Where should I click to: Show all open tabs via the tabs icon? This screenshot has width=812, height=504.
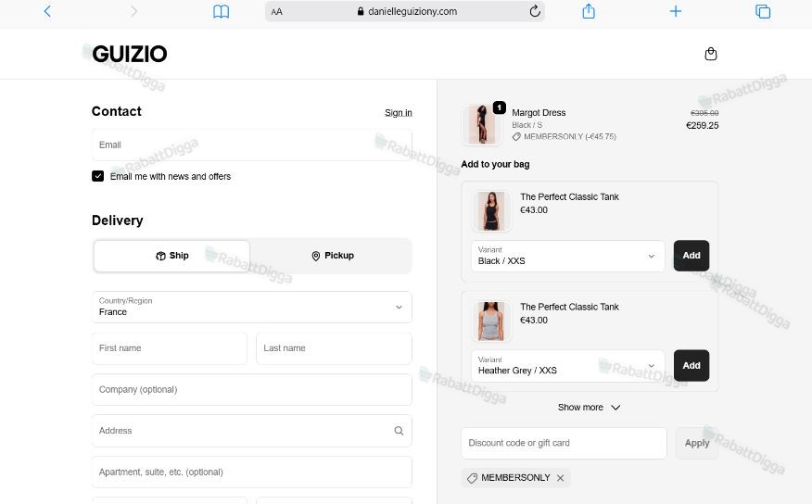click(x=763, y=11)
